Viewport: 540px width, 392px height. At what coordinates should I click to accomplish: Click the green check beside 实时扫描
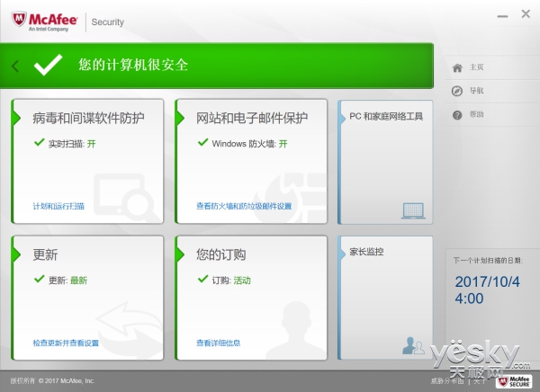[x=40, y=142]
